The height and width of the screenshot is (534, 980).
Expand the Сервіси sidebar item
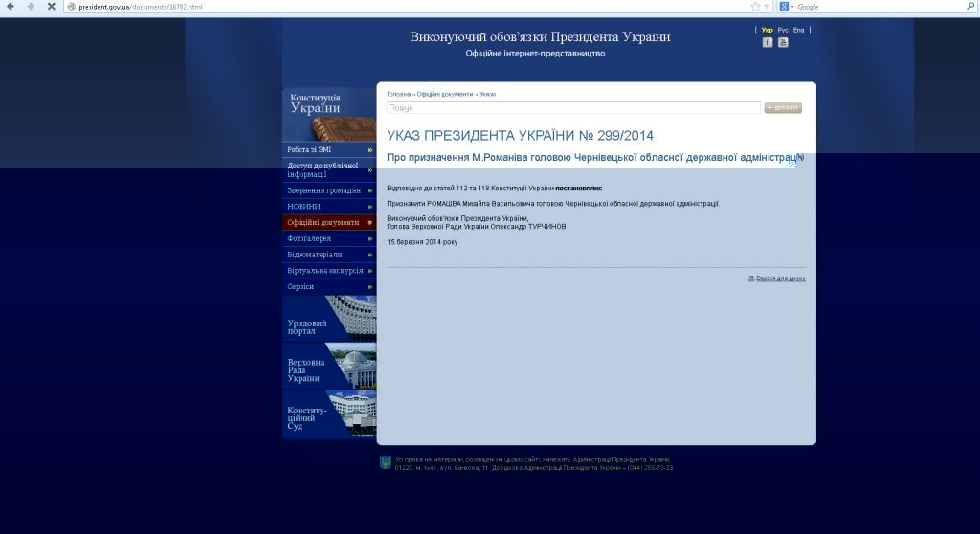click(x=328, y=286)
